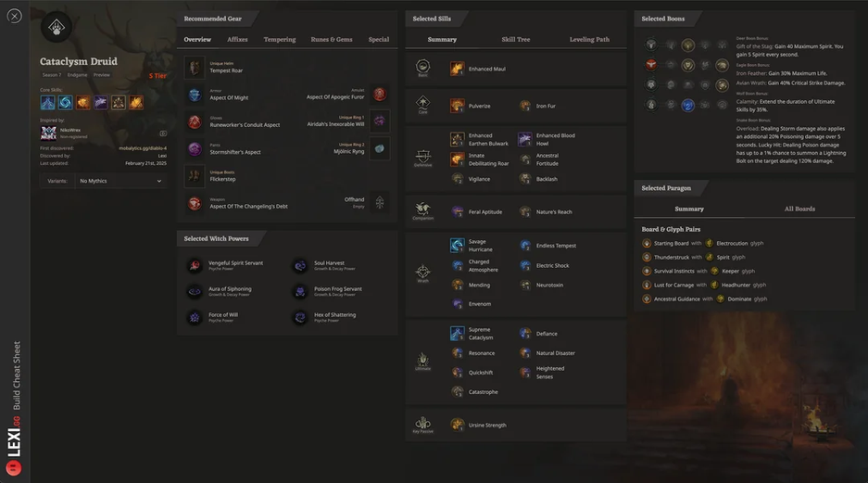The image size is (868, 483).
Task: Switch to the Affixes gear tab
Action: pyautogui.click(x=237, y=39)
